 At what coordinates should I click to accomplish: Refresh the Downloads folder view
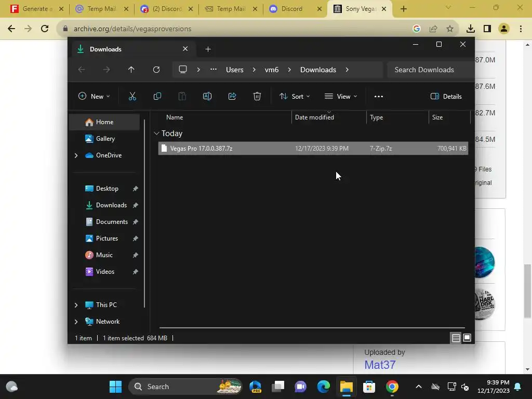click(x=156, y=70)
